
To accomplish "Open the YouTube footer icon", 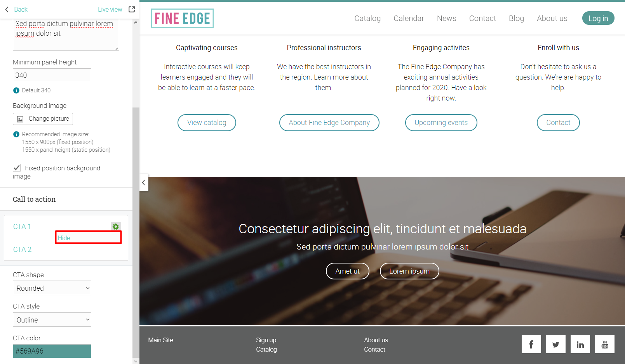I will [x=604, y=344].
